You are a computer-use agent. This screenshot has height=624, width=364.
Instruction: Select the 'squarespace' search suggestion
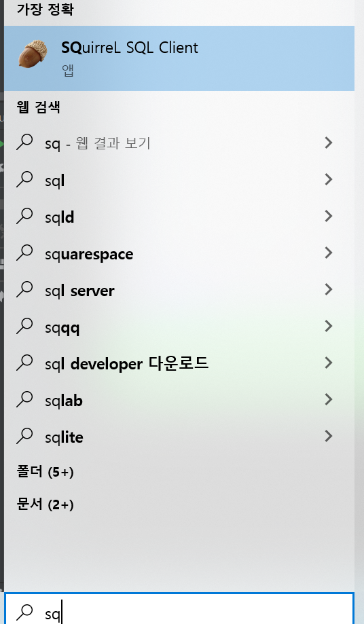[179, 253]
